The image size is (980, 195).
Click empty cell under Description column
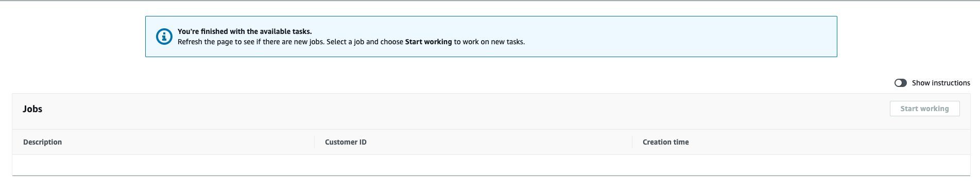pos(163,165)
